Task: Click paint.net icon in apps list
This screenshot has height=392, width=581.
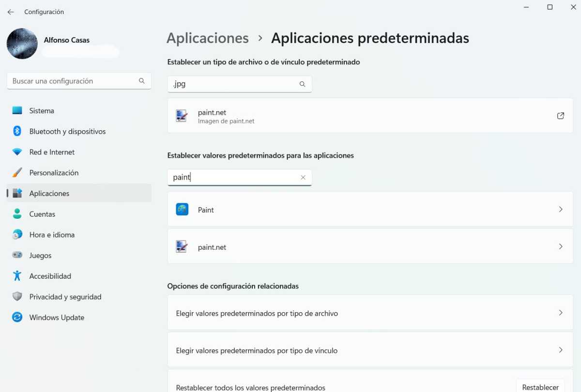Action: coord(182,247)
